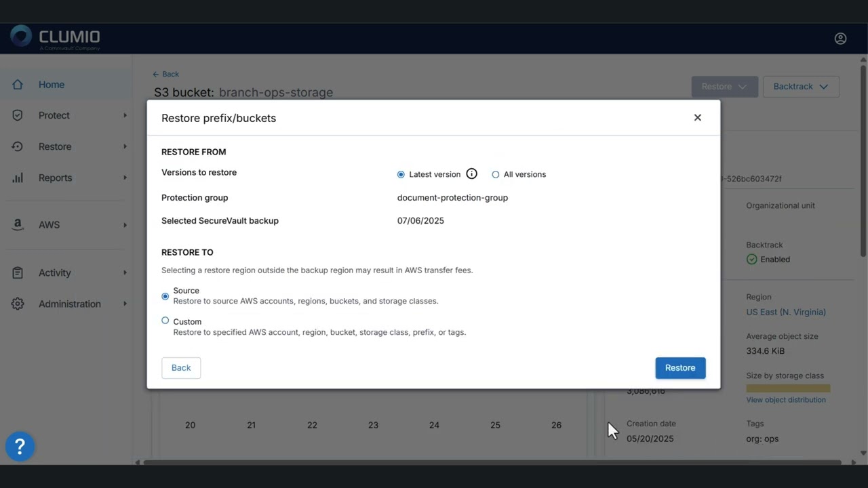Open Reports menu in the sidebar
The image size is (868, 488).
click(x=66, y=178)
